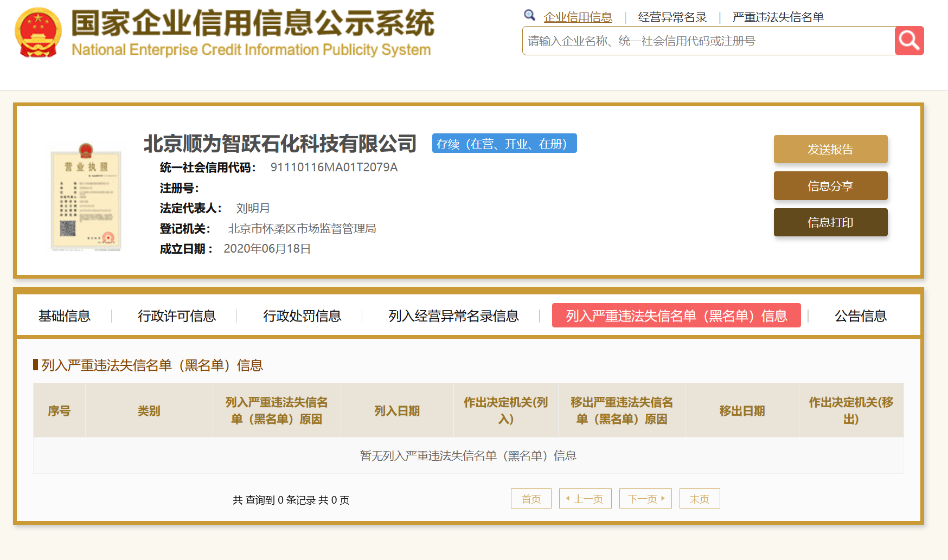Select the 列入严重违法失信名单（黑名单）信息 tab
This screenshot has width=948, height=560.
coord(676,316)
